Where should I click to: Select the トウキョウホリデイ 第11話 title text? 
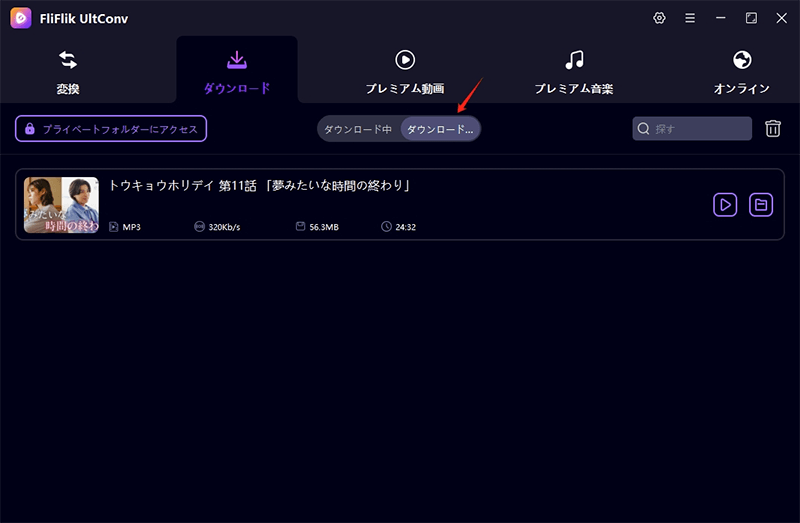pyautogui.click(x=260, y=185)
